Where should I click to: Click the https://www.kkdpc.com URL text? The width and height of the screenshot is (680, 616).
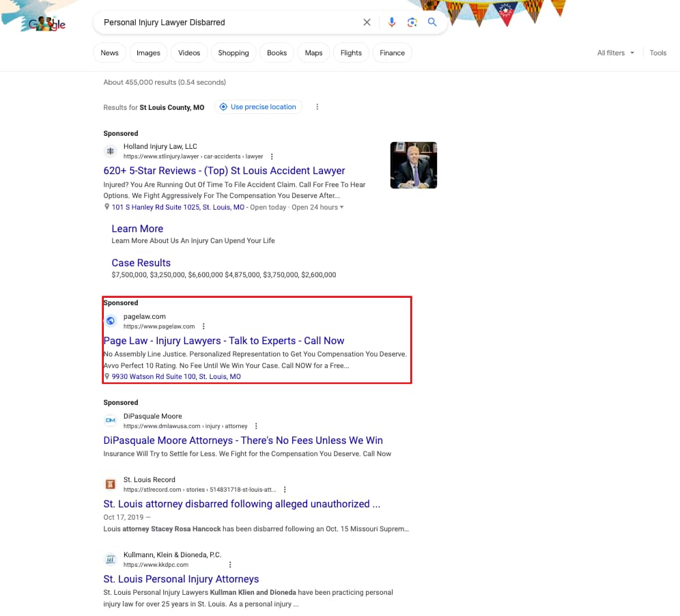[156, 564]
